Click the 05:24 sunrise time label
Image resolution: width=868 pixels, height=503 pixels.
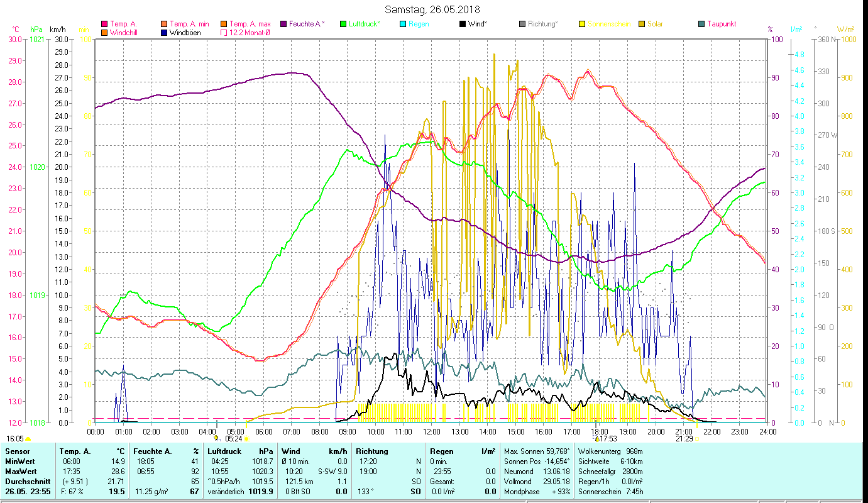point(234,439)
